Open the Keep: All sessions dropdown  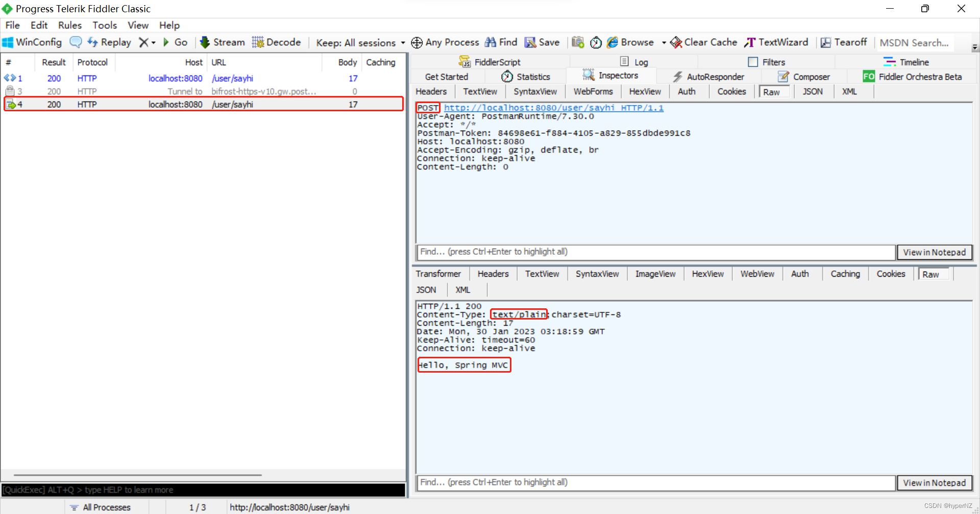click(x=360, y=43)
